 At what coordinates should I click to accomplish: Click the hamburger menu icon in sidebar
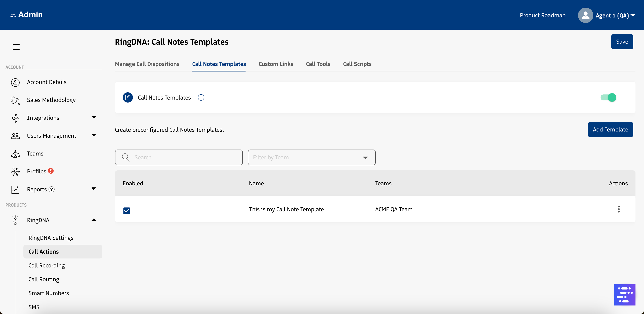pyautogui.click(x=16, y=47)
